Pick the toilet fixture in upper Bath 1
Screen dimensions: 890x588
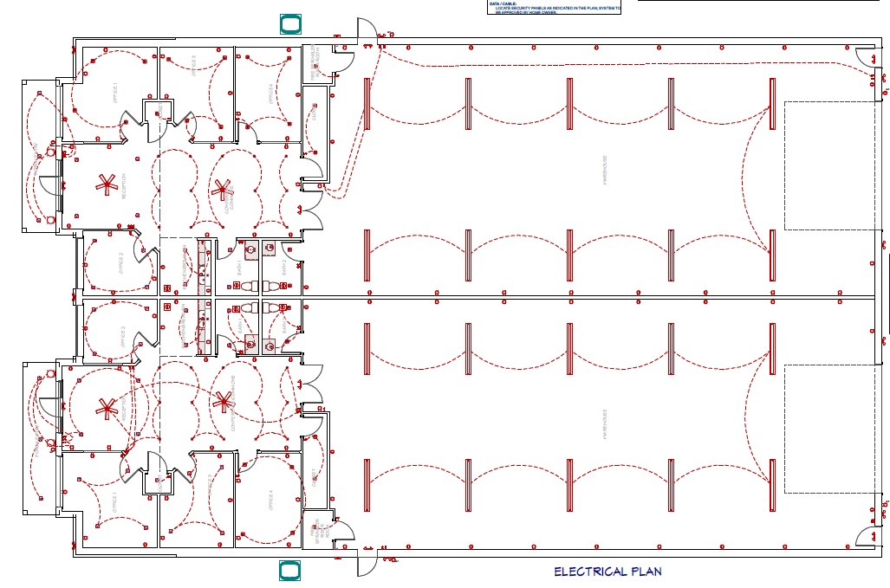pyautogui.click(x=248, y=287)
